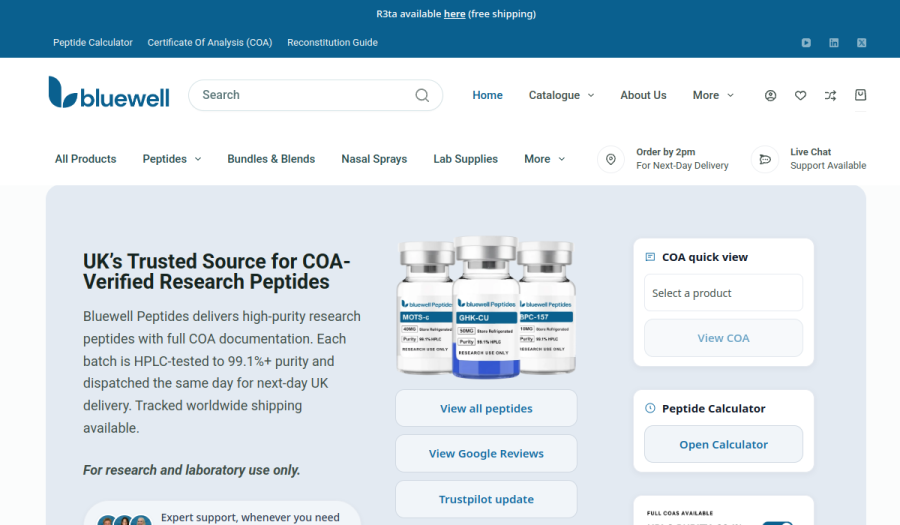Click the location pin delivery icon
900x525 pixels.
(611, 159)
